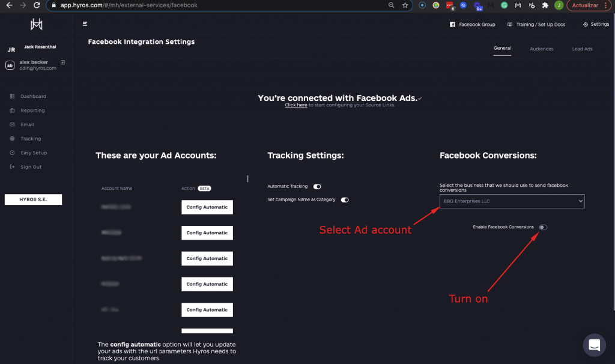The image size is (615, 364).
Task: Open Chrome's three-dot menu
Action: [606, 5]
